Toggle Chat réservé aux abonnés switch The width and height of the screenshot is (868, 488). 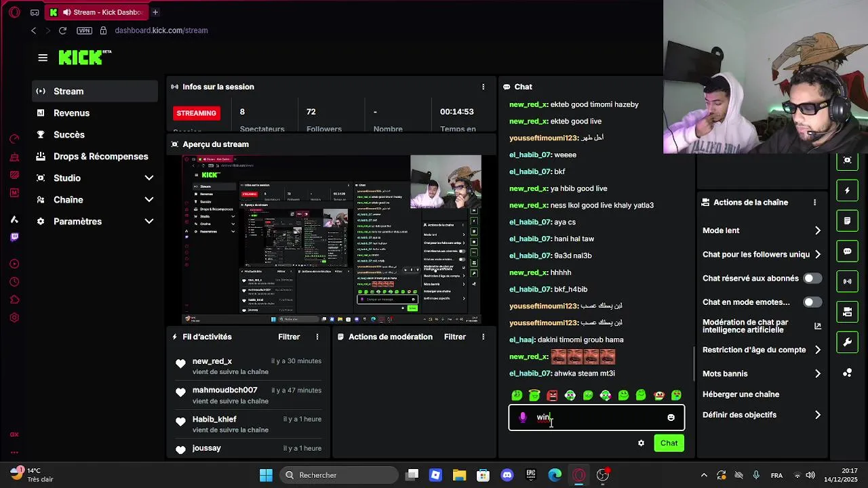[x=812, y=279]
